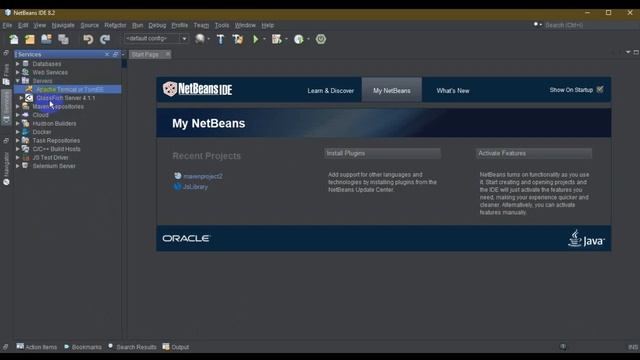
Task: Click the round green icon at toolbar end
Action: click(321, 39)
